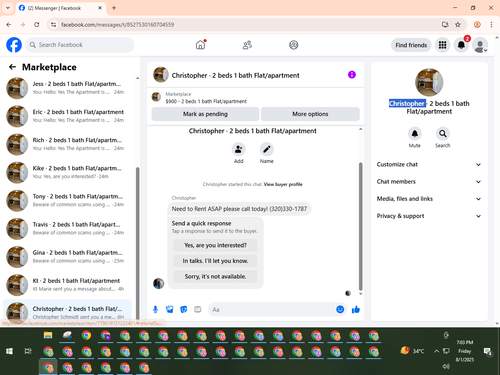Open Chrome three-dot menu
This screenshot has width=500, height=375.
tap(491, 25)
